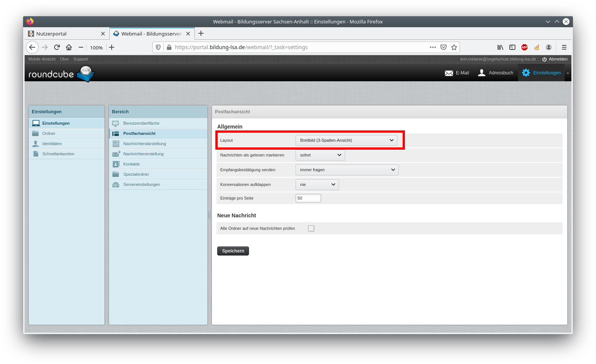This screenshot has height=364, width=596.
Task: Open page actions three-dot menu
Action: coord(433,47)
